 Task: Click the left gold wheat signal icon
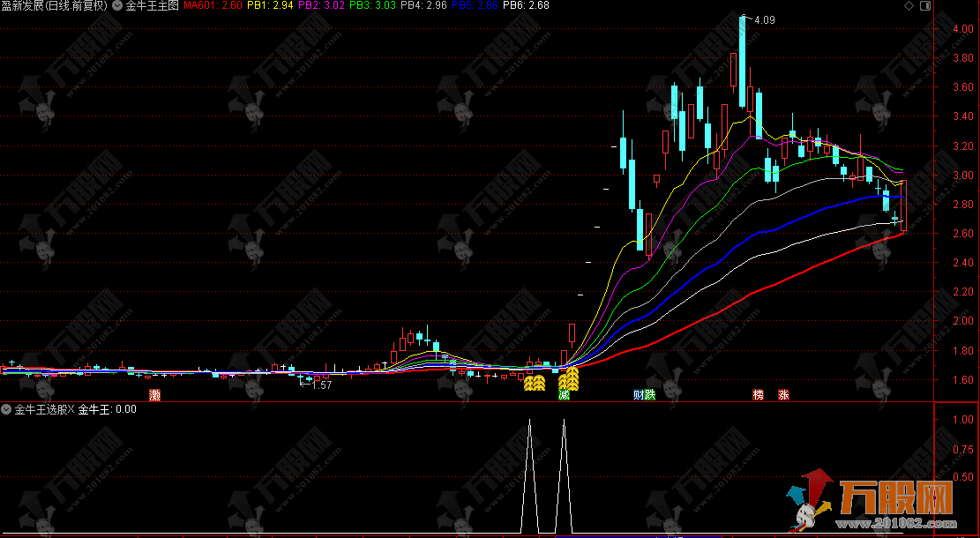(533, 383)
